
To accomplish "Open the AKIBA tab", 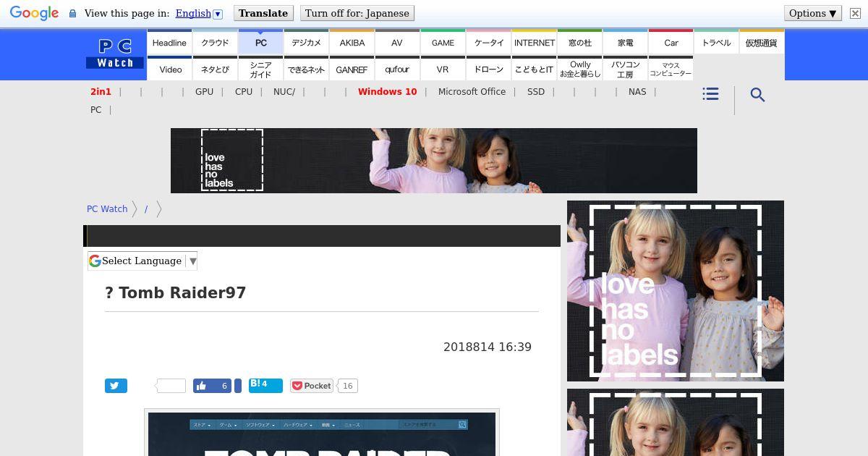I will tap(352, 43).
